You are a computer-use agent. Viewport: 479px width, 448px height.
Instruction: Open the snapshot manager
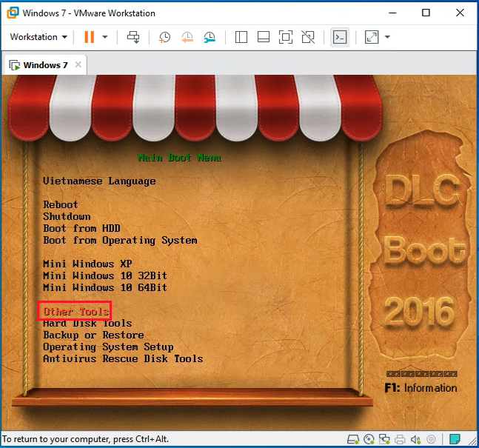pyautogui.click(x=210, y=37)
